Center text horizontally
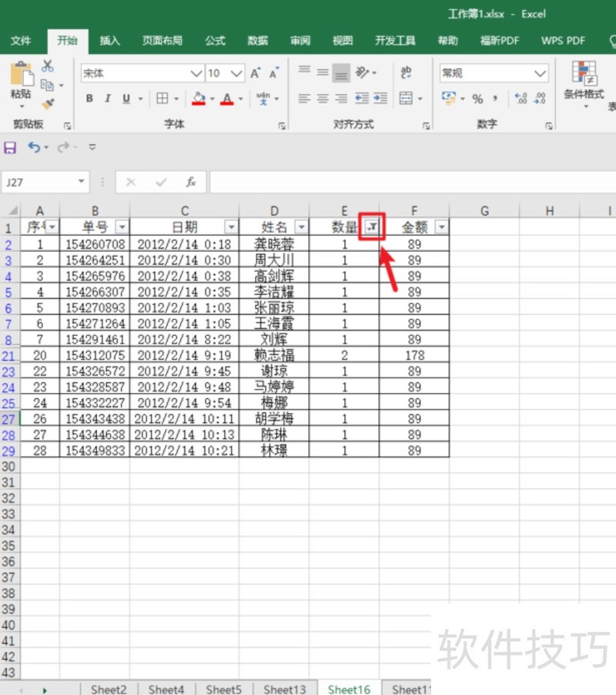 [323, 99]
